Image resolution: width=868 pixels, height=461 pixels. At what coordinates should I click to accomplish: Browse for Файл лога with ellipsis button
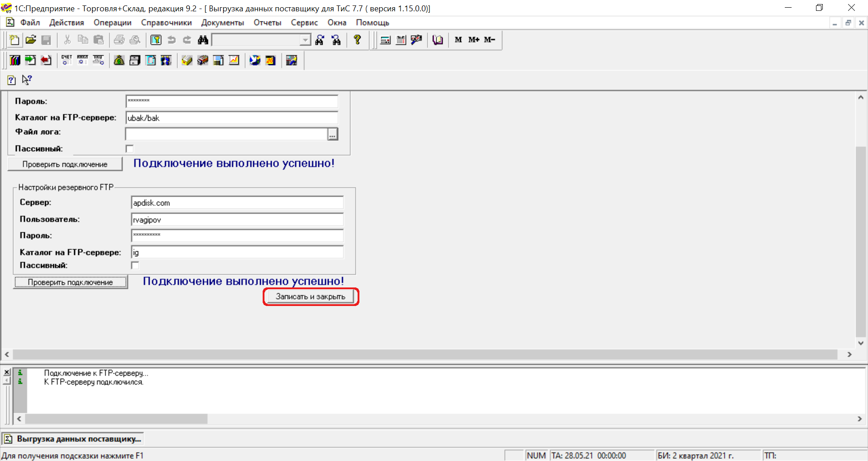click(x=333, y=134)
